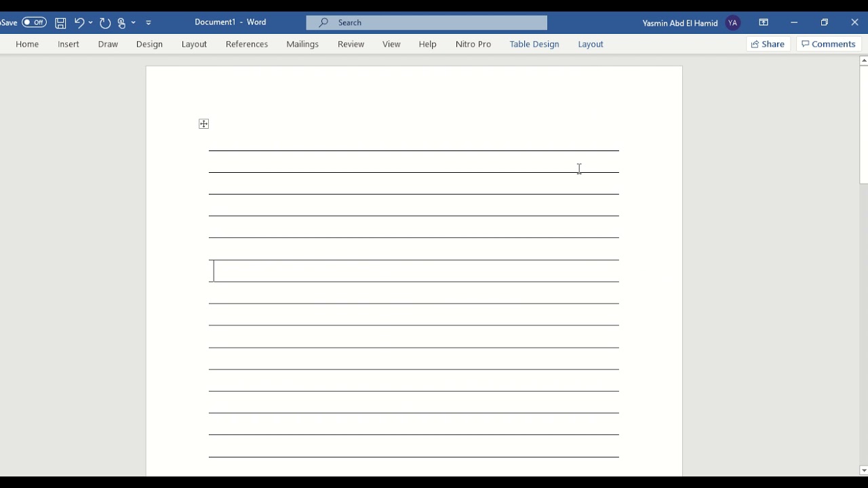Open the table Layout tab after Table Design

pos(591,44)
